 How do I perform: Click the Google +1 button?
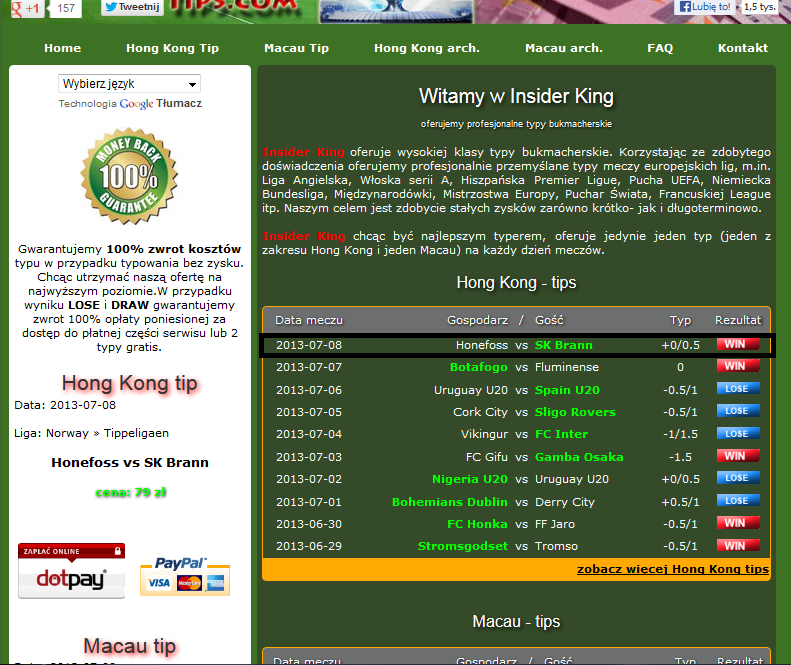[27, 8]
